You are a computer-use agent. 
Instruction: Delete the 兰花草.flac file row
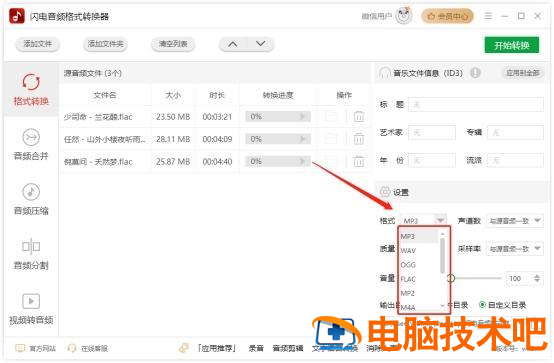point(359,117)
